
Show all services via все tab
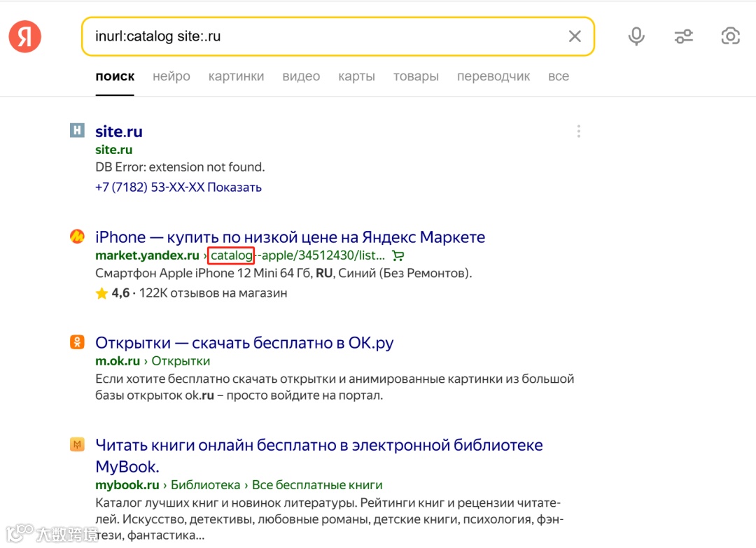[x=559, y=76]
